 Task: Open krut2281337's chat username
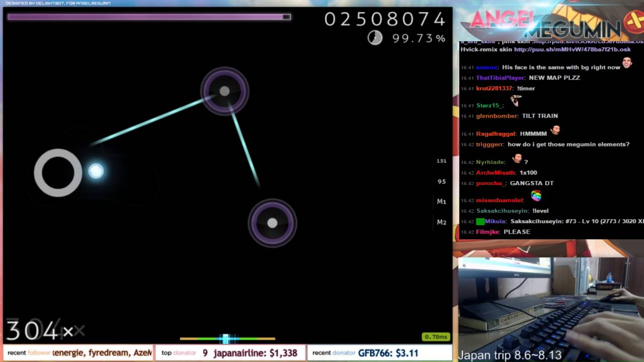tap(494, 88)
